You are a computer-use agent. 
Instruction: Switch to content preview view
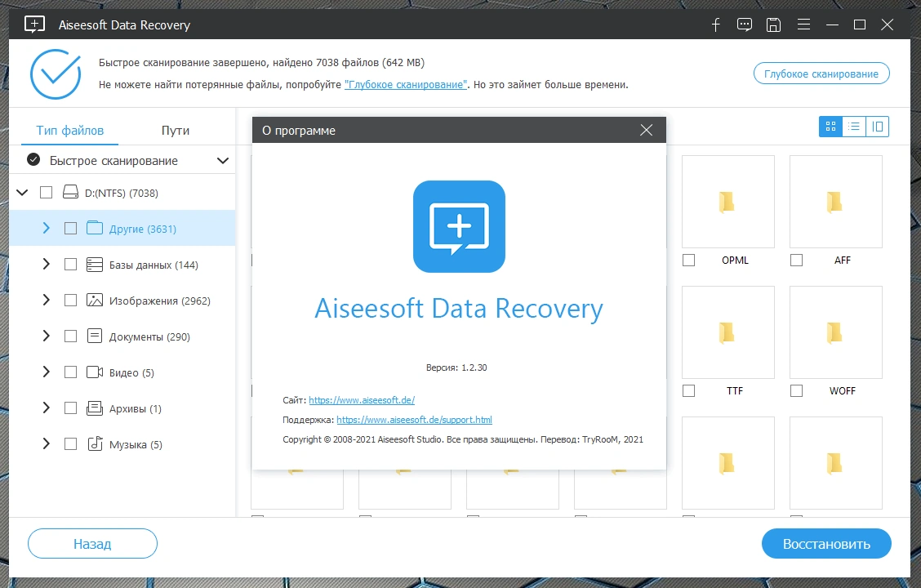coord(878,127)
